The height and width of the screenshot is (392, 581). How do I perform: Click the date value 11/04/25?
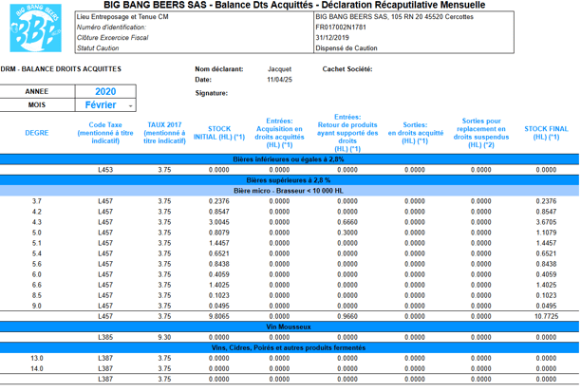tap(279, 80)
